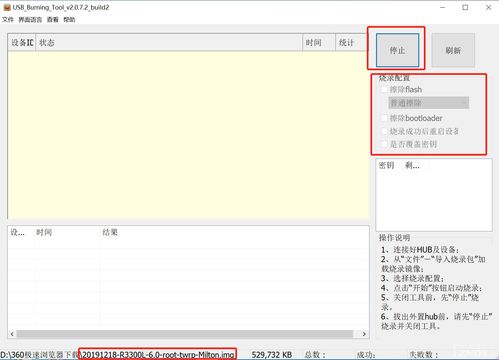Click the 总数 status bar entry

[314, 355]
